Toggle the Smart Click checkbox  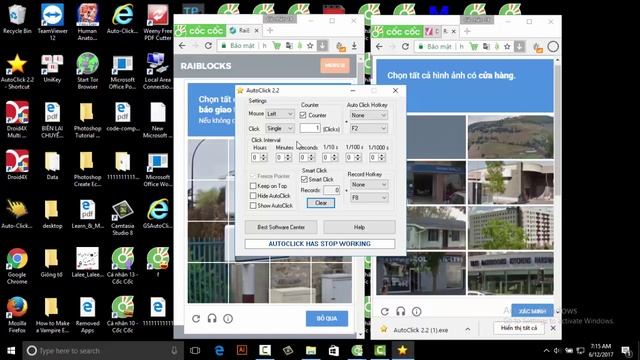304,180
